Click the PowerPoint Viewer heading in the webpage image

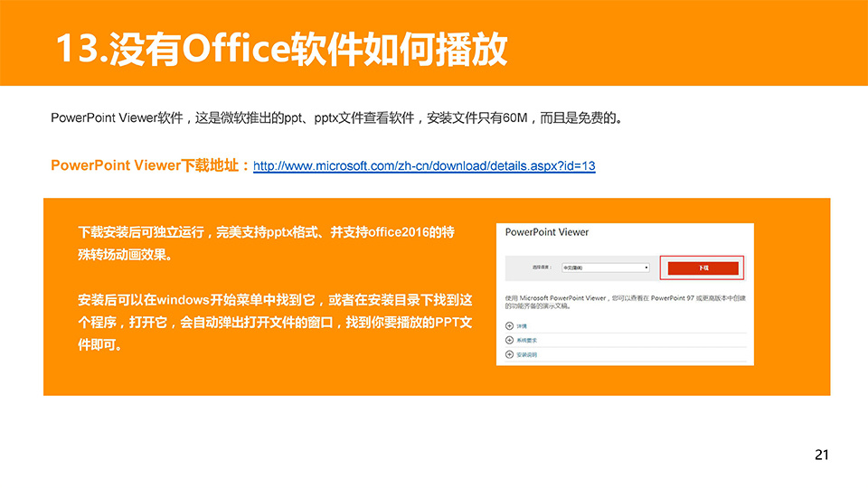[x=547, y=232]
